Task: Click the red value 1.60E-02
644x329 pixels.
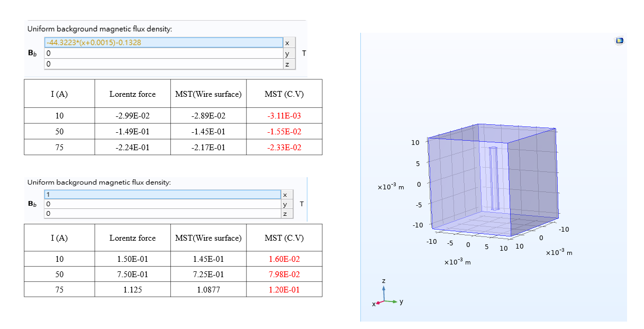Action: 284,259
